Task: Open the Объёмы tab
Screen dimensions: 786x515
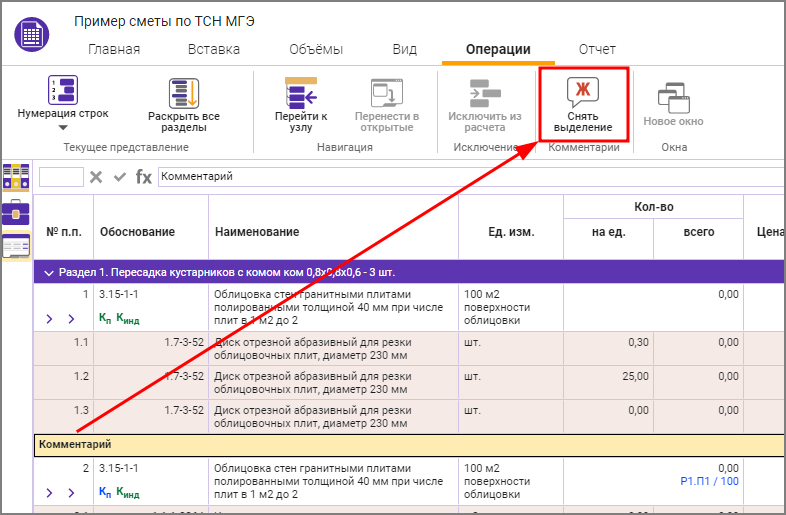Action: [316, 50]
